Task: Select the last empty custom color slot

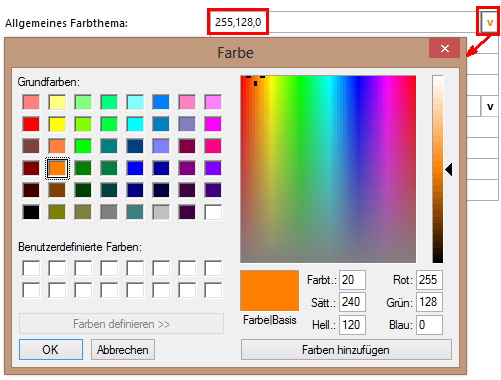Action: coord(213,290)
